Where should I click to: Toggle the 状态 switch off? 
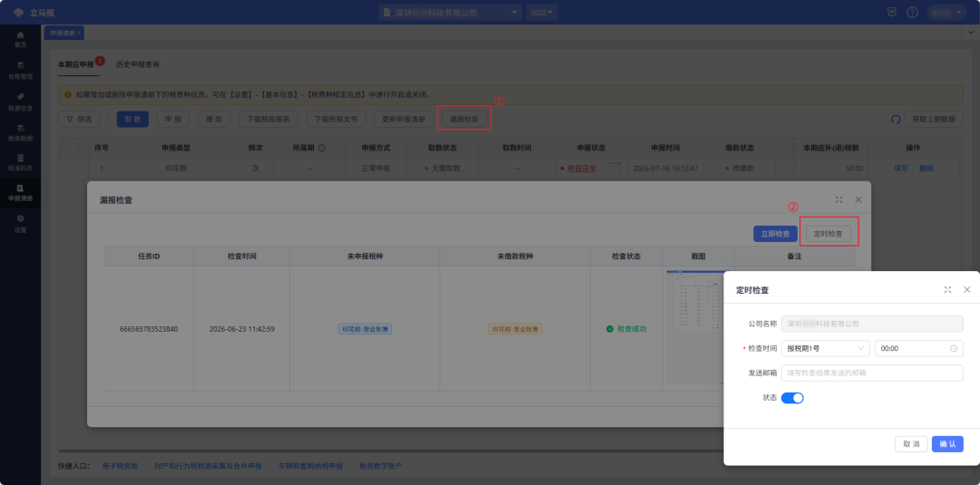[x=792, y=398]
